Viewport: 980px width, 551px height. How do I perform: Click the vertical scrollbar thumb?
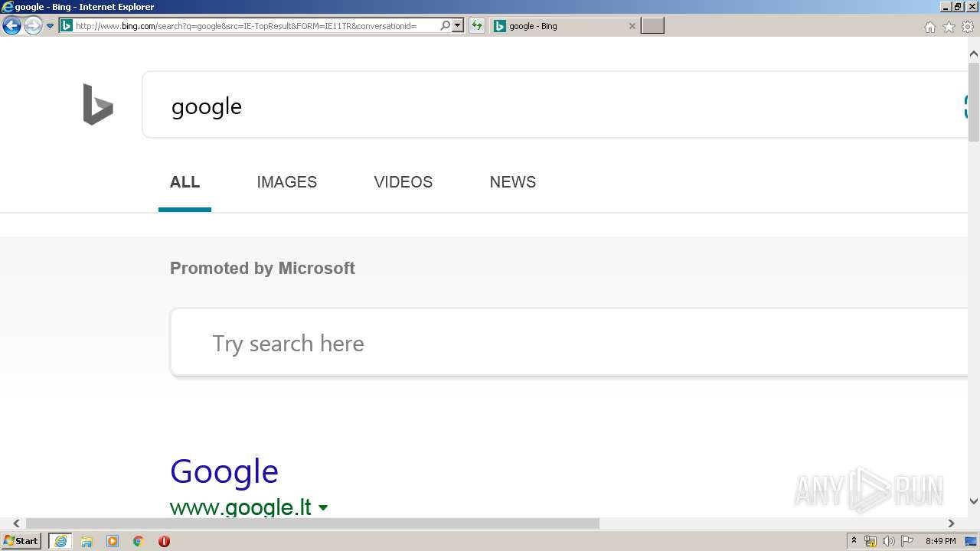pos(974,102)
